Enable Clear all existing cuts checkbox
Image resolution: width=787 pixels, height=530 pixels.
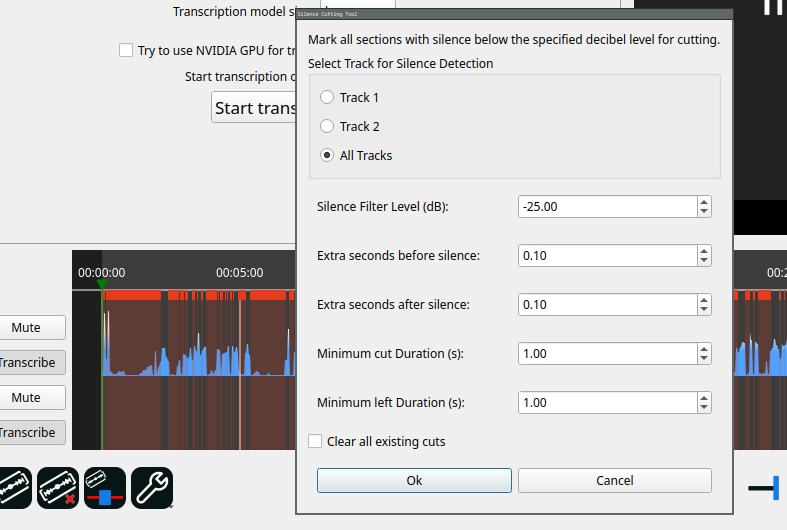(x=316, y=442)
